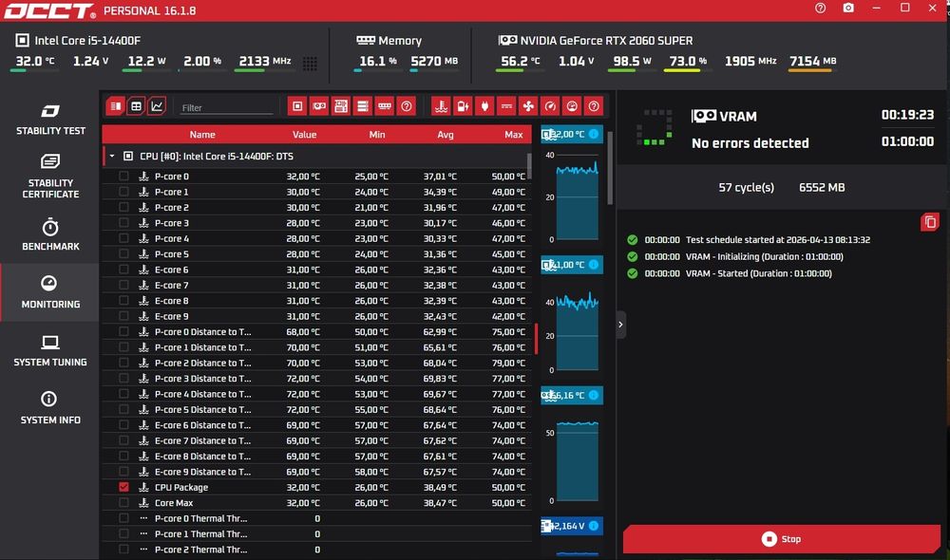Sort by the Avg column header
The image size is (950, 560).
(x=446, y=135)
